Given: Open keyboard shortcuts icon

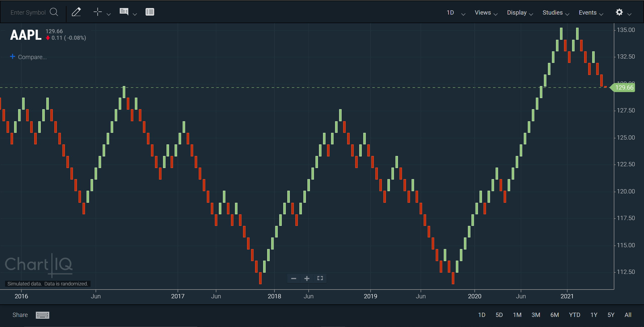Looking at the screenshot, I should tap(43, 315).
